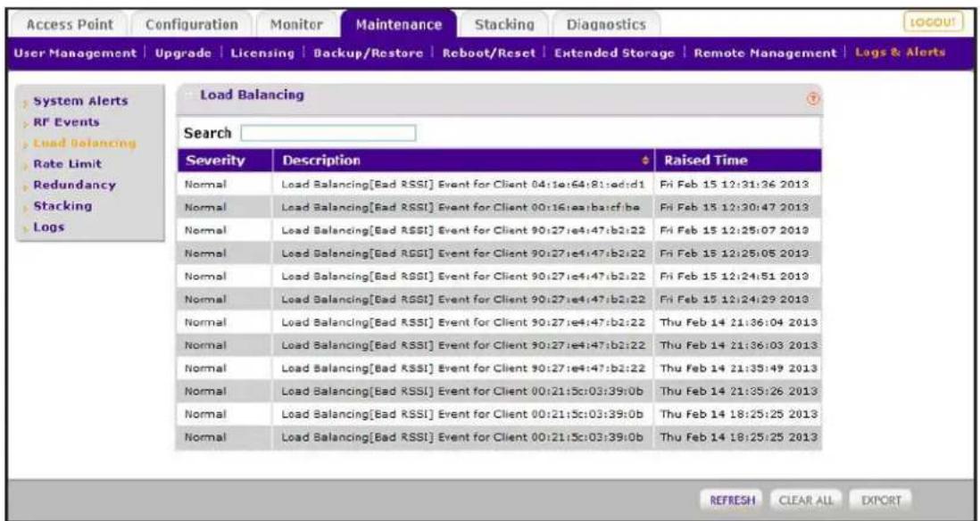Click Load Balancing panel title
The width and height of the screenshot is (980, 521).
tap(252, 95)
